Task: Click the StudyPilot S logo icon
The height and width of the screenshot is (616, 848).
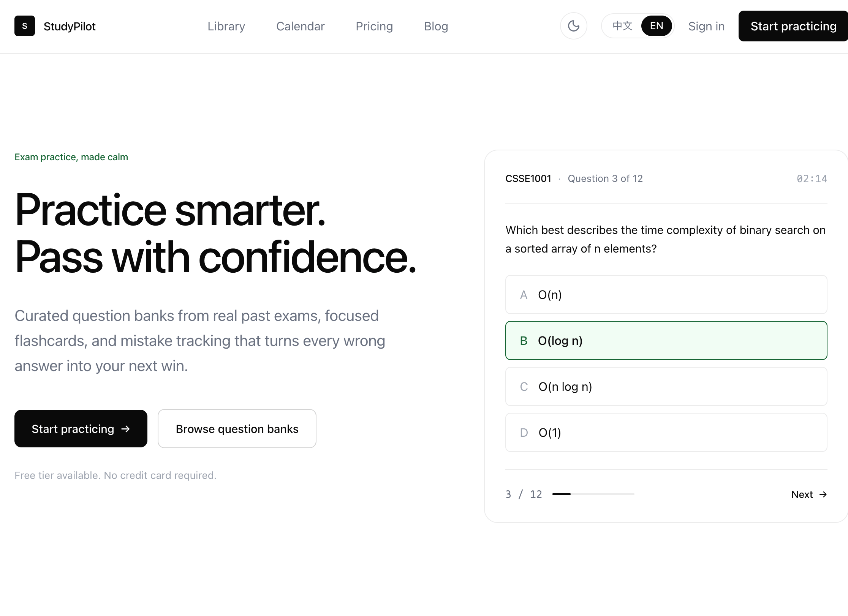Action: [x=25, y=26]
